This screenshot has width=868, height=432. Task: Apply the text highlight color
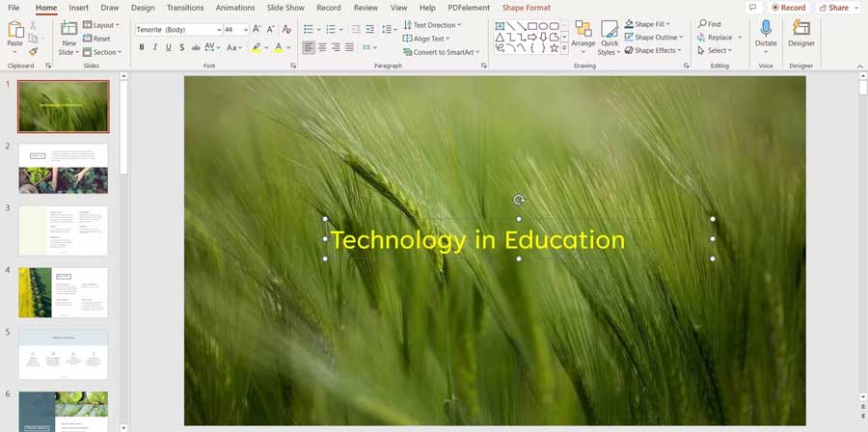click(x=257, y=47)
